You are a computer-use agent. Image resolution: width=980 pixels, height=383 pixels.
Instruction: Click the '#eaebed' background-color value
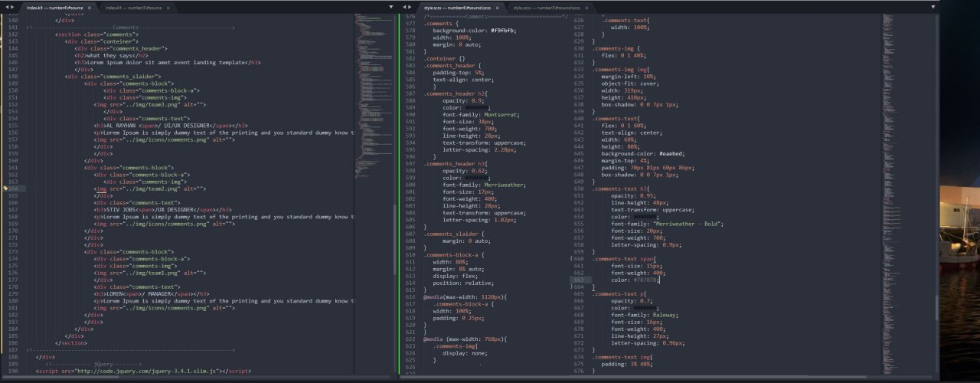pyautogui.click(x=673, y=154)
